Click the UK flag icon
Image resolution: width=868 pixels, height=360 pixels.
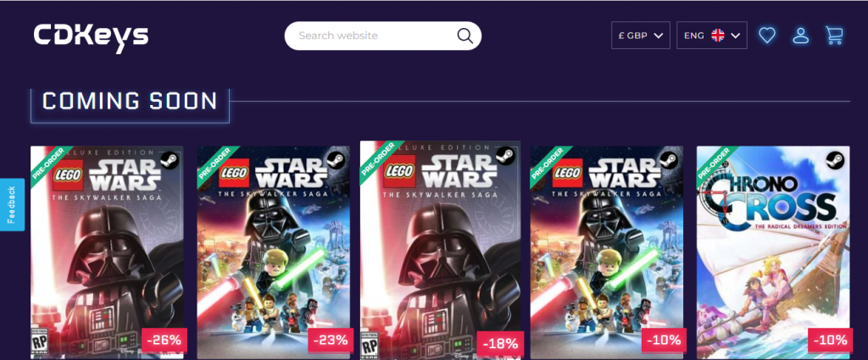(x=718, y=36)
